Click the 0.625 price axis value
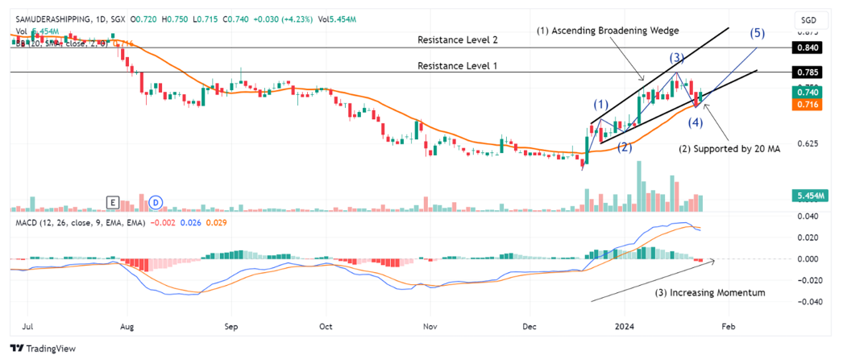Screen dimensions: 868x359 click(x=809, y=144)
